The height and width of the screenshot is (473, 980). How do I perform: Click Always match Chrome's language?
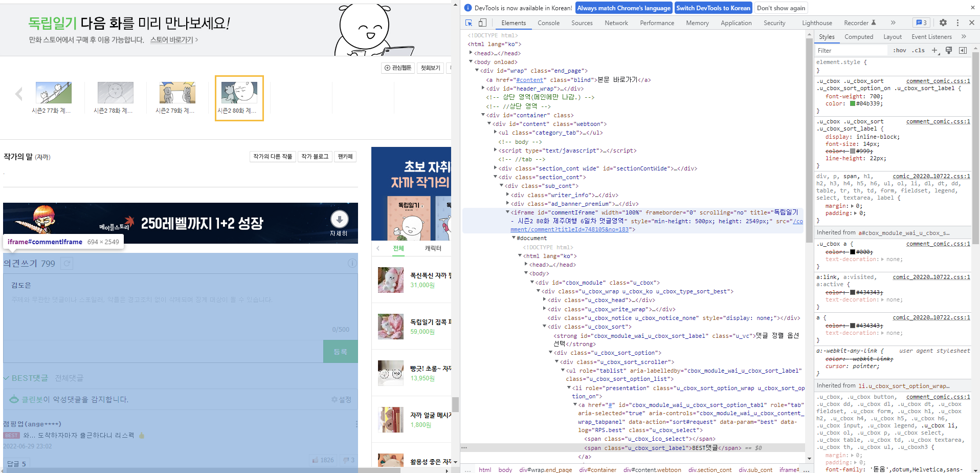(623, 8)
